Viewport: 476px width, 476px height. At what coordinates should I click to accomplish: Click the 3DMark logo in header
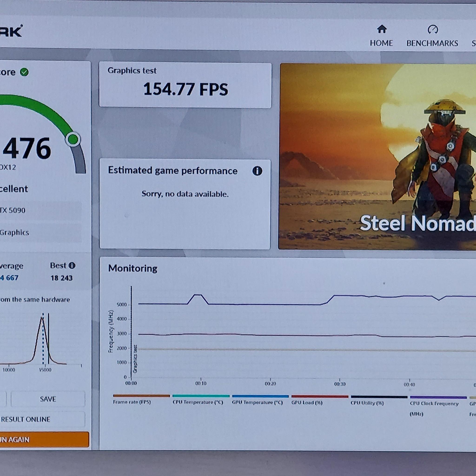11,31
